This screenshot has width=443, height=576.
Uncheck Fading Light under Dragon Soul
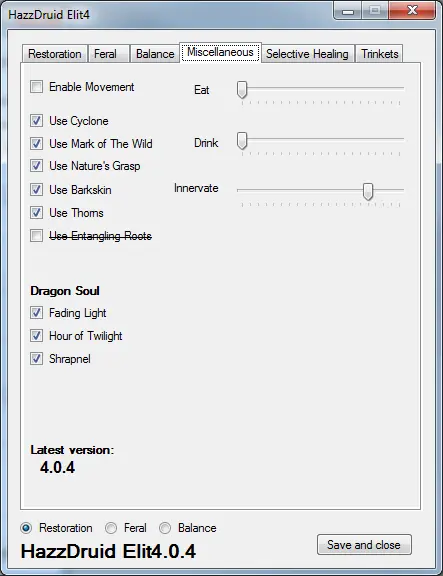[36, 313]
